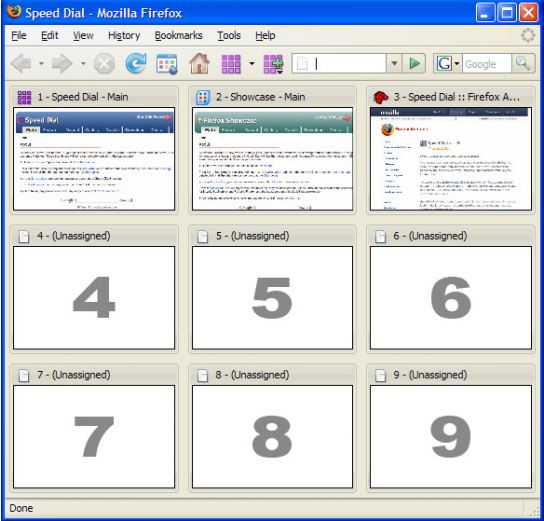
Task: Go to the Home page
Action: [x=199, y=63]
